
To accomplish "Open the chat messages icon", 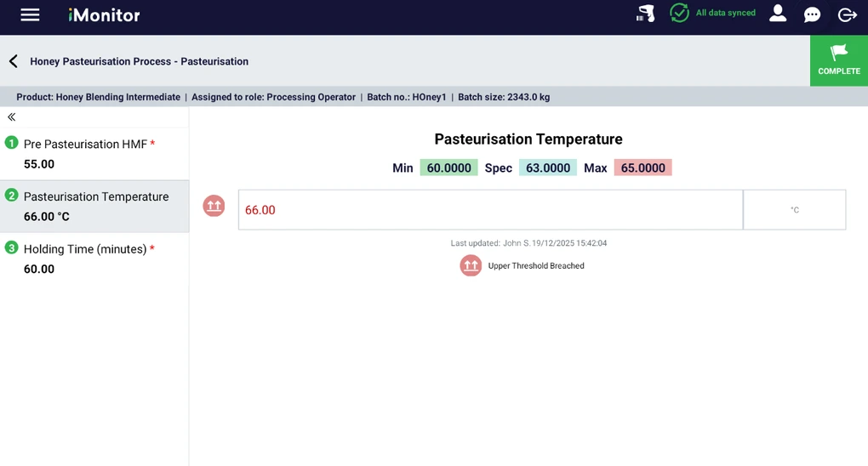I will 812,14.
